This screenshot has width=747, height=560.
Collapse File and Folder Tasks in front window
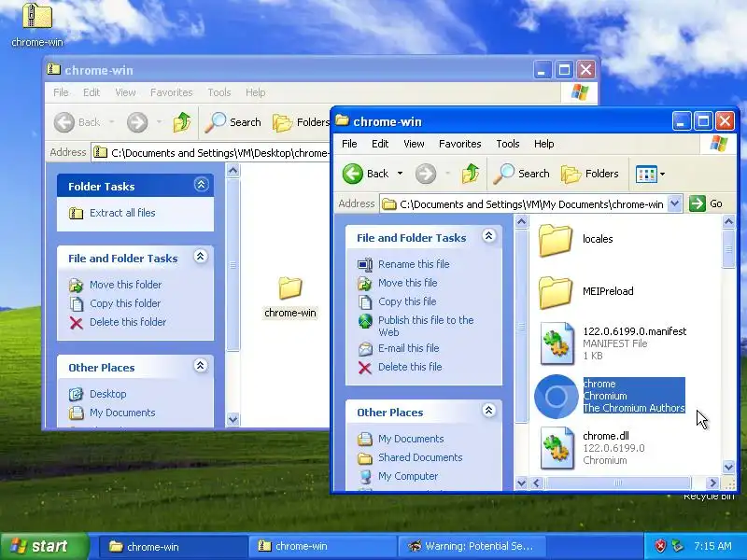488,236
